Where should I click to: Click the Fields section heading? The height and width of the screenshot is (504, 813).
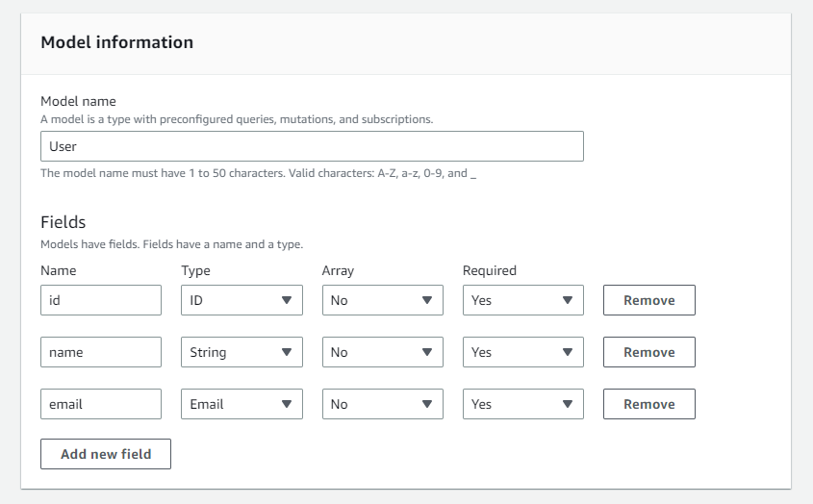pyautogui.click(x=64, y=222)
